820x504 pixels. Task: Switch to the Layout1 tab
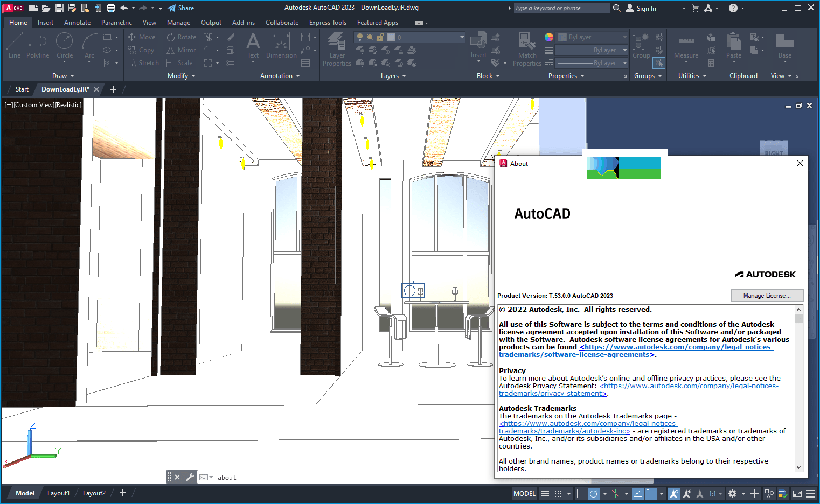tap(58, 493)
